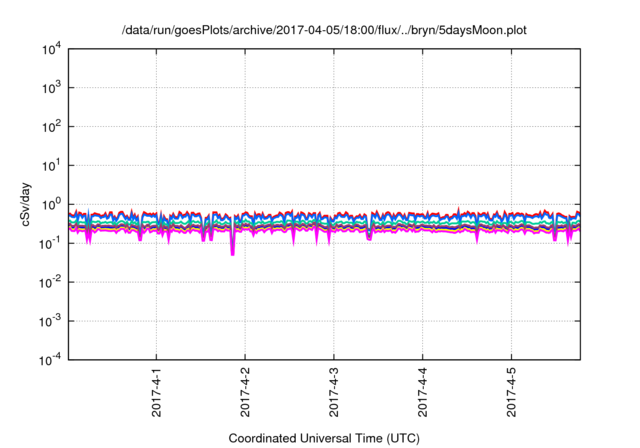Click the 2017-4-5 date tick label
640x448 pixels.
(512, 395)
